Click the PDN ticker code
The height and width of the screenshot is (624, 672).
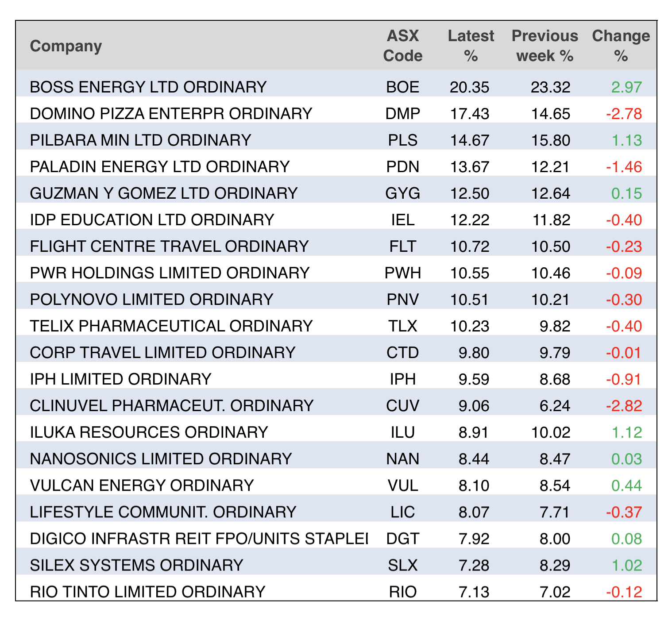pos(402,167)
